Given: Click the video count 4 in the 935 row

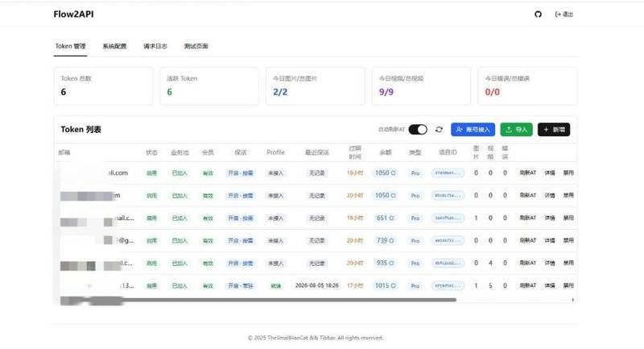Looking at the screenshot, I should coord(490,263).
